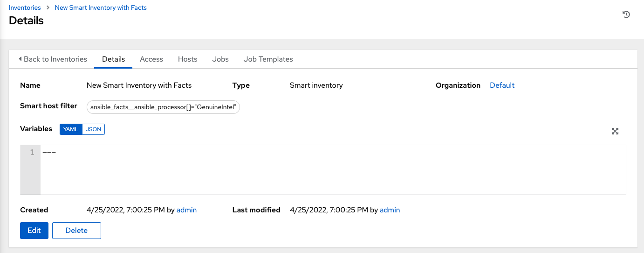Open admin user link beside Last modified
The width and height of the screenshot is (644, 253).
(x=390, y=210)
